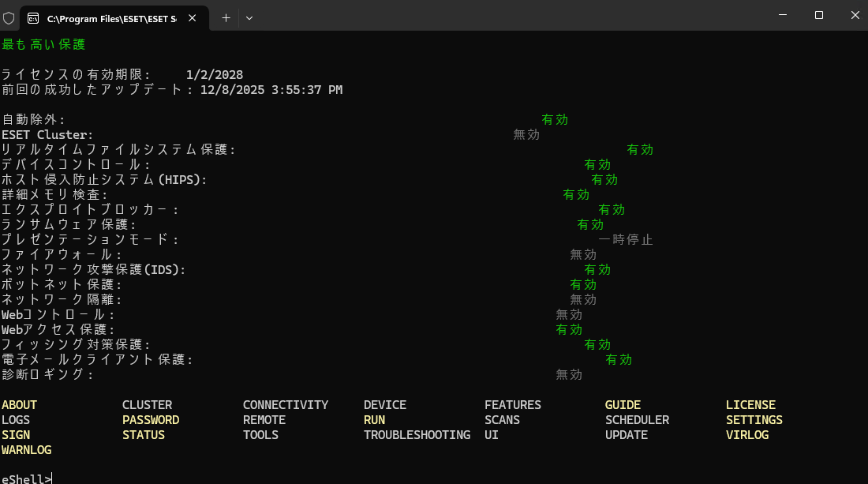Expand the new tab profile dropdown

[249, 18]
